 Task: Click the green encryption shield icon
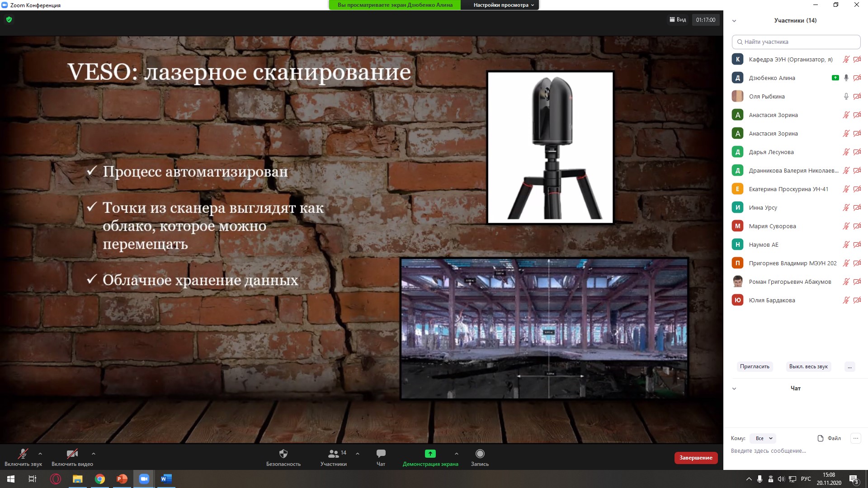point(9,19)
